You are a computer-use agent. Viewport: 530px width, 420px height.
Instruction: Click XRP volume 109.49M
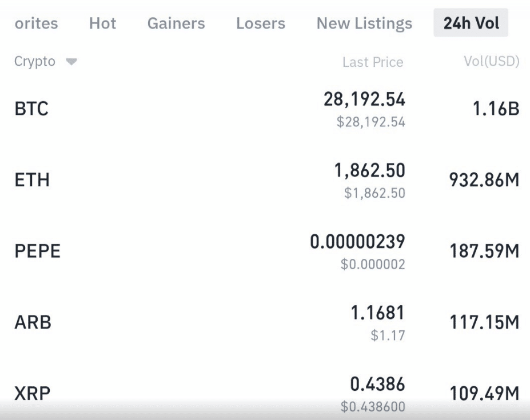click(x=484, y=393)
